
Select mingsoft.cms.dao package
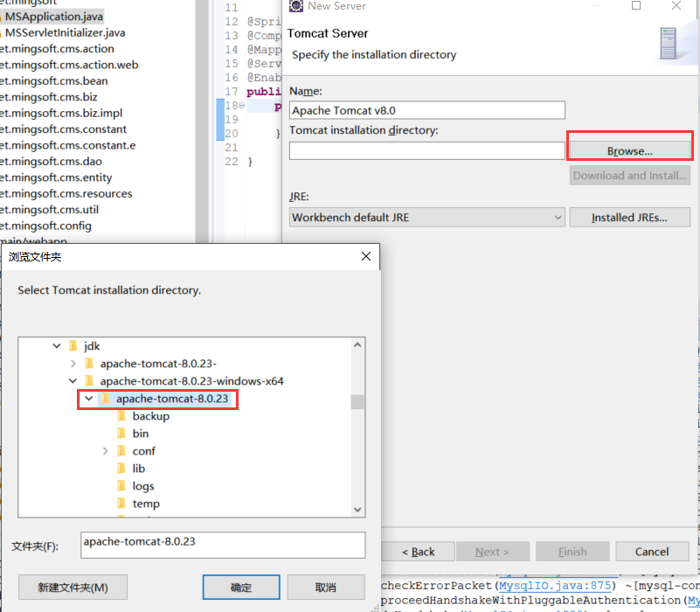(52, 161)
